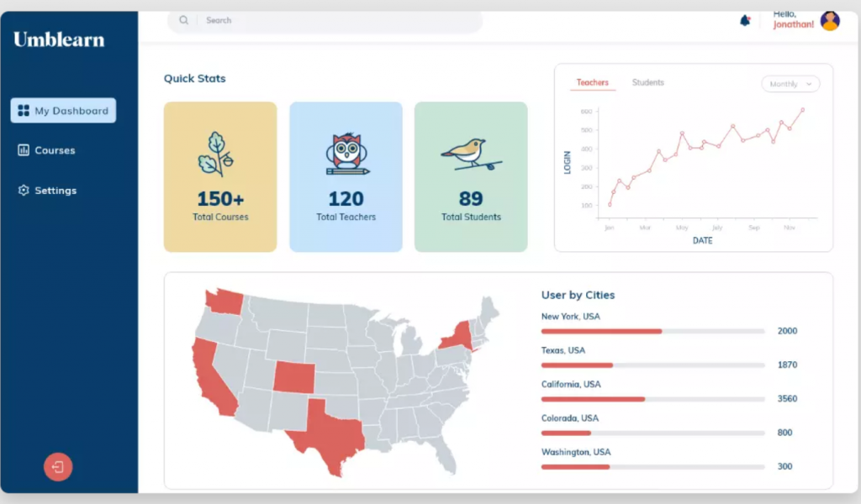
Task: Select the Teachers tab
Action: click(x=593, y=82)
